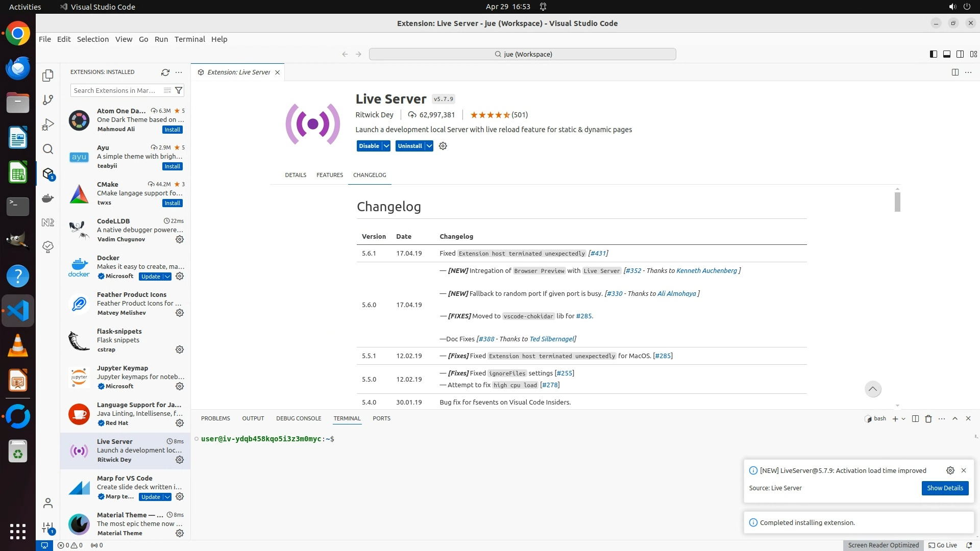Click the filter extensions funnel icon
The height and width of the screenshot is (551, 980).
179,90
